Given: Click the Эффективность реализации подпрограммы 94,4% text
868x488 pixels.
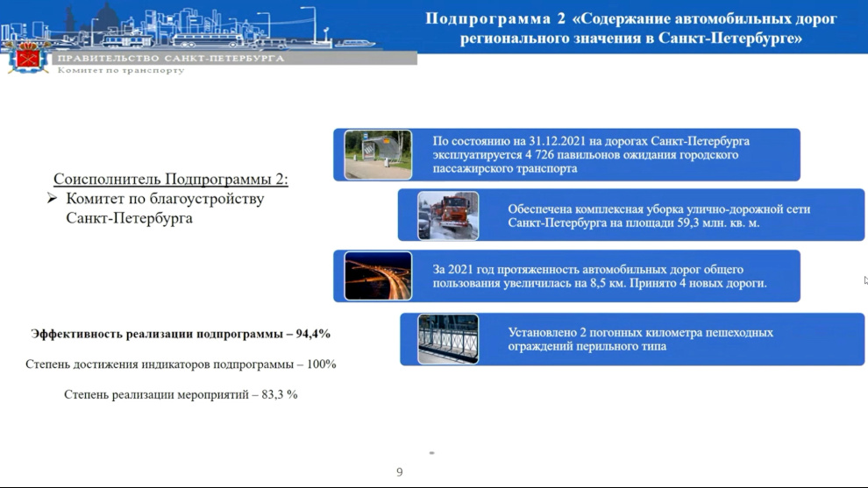Looking at the screenshot, I should [x=181, y=334].
